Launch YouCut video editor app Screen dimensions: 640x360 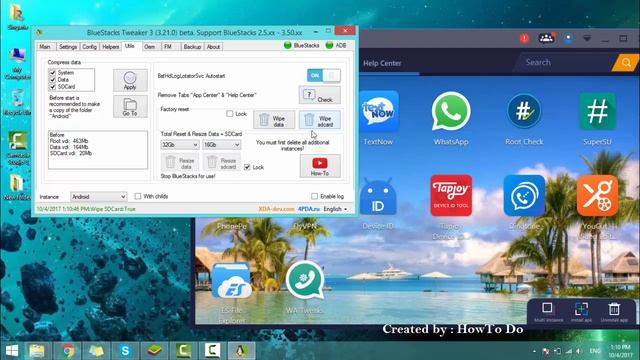(597, 196)
